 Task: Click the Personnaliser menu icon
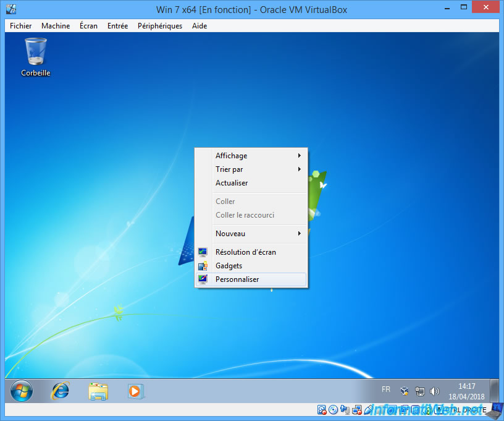pyautogui.click(x=203, y=279)
